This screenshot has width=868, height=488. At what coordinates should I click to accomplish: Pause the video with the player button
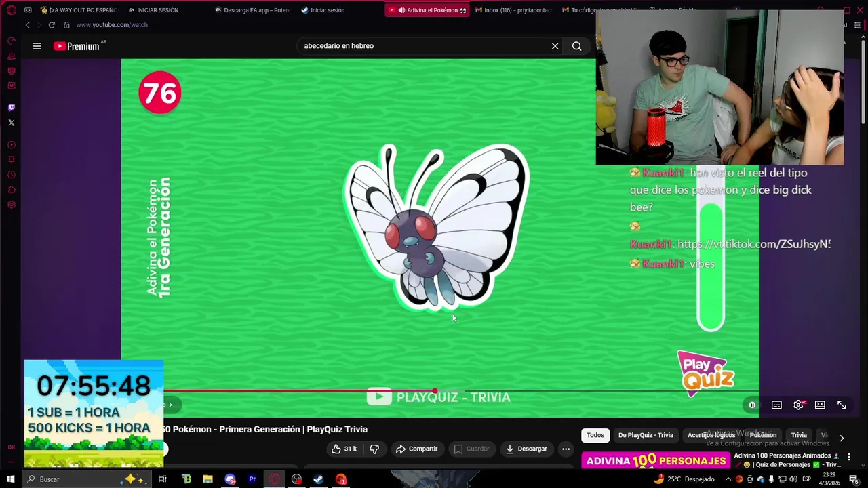tap(752, 405)
